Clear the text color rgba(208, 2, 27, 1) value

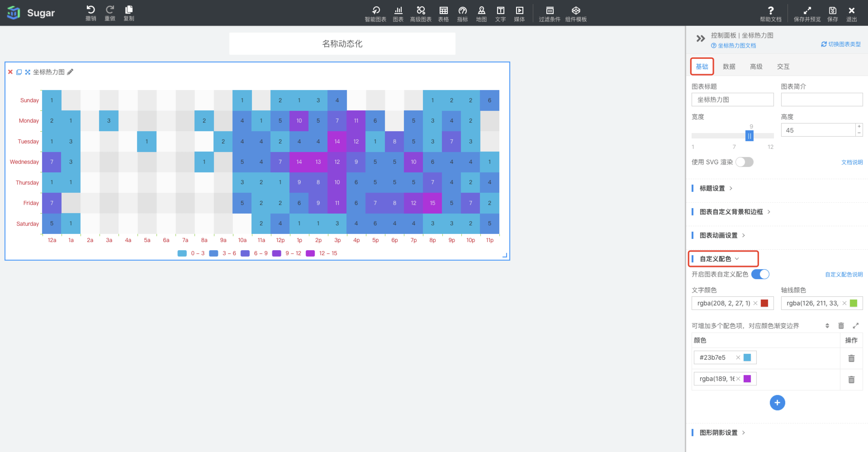point(755,303)
